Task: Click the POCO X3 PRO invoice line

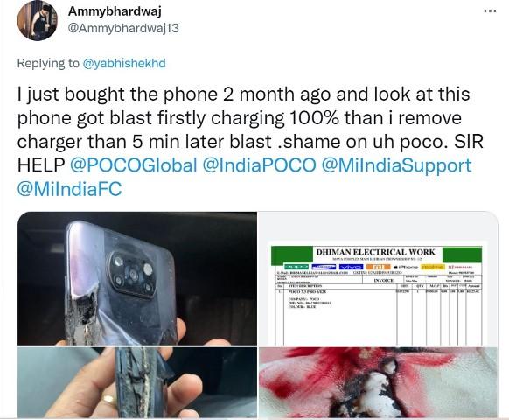Action: click(307, 292)
